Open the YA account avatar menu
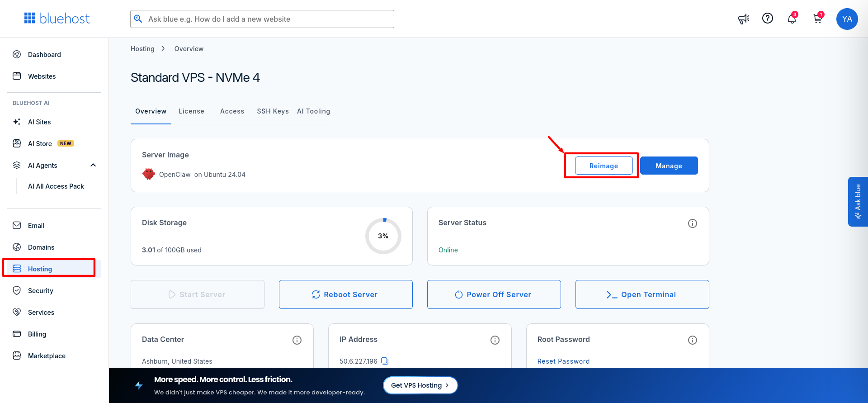This screenshot has width=868, height=403. pos(847,19)
